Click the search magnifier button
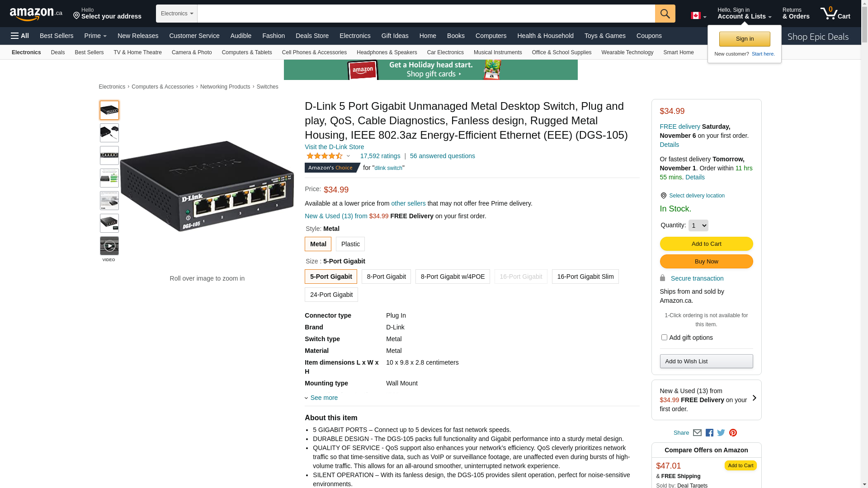Viewport: 868px width, 488px height. tap(665, 14)
